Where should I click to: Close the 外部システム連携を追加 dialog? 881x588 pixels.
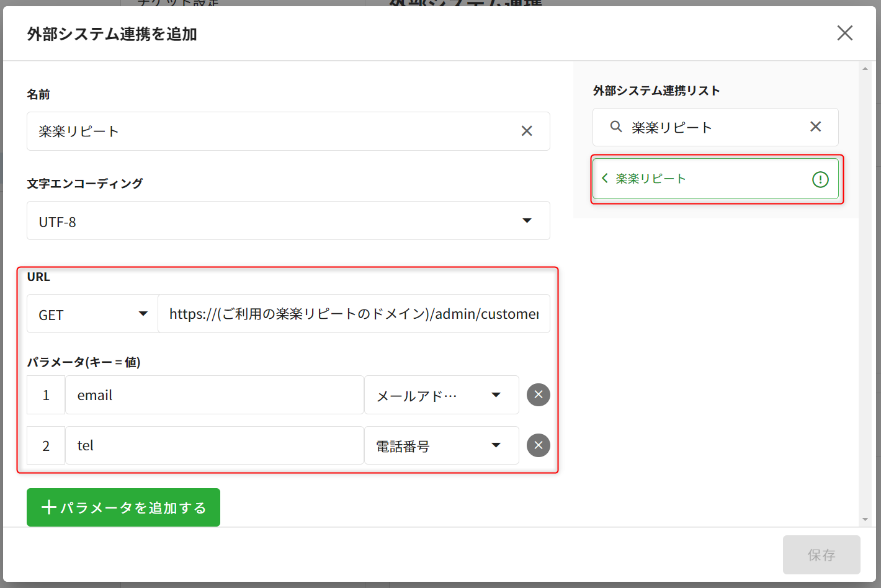[x=844, y=33]
